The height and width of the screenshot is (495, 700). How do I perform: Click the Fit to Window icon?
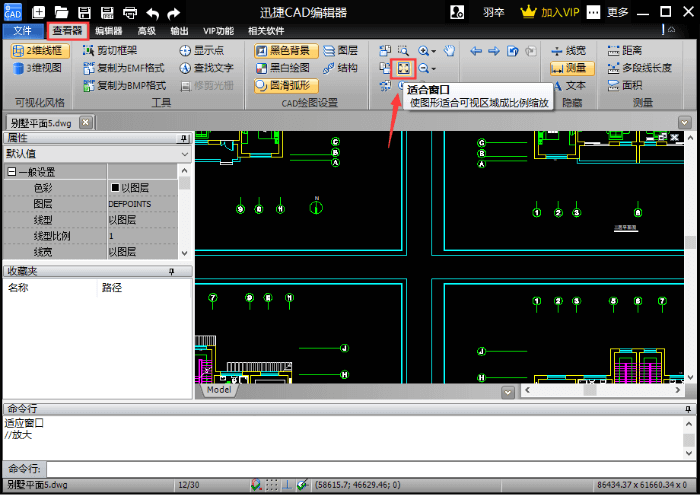(x=404, y=68)
